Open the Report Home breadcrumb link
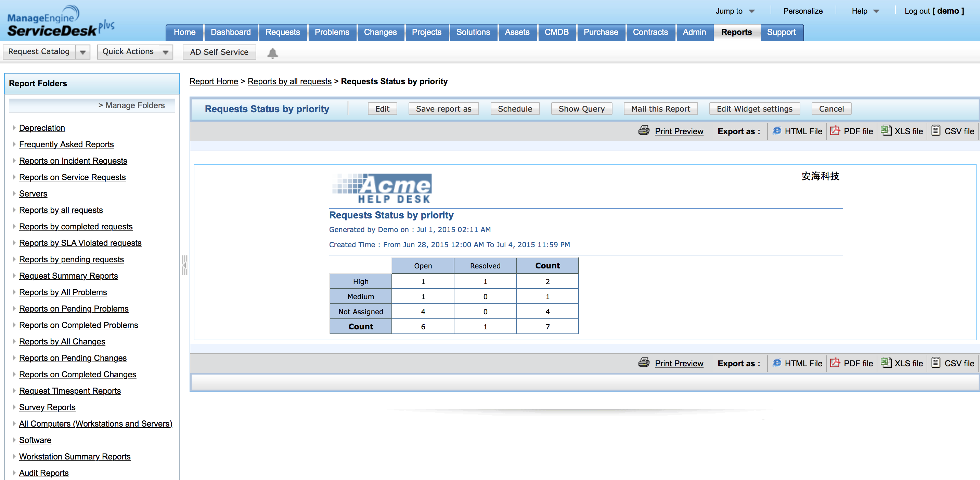 (214, 81)
